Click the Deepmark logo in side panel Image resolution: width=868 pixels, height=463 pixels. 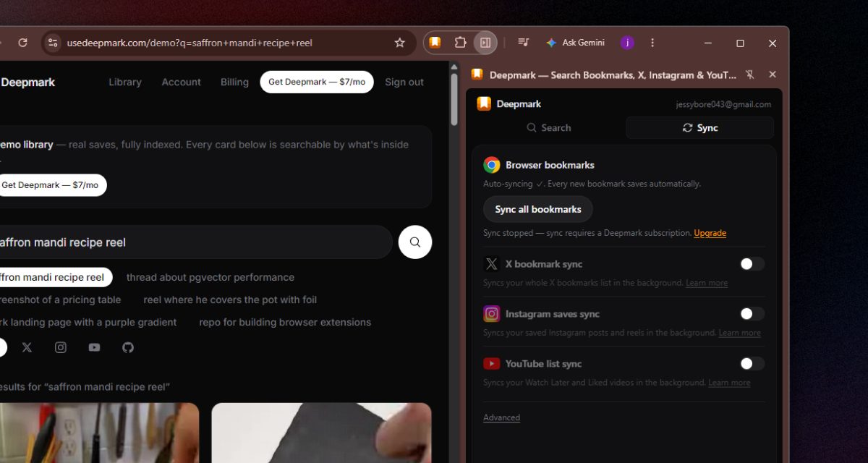484,103
